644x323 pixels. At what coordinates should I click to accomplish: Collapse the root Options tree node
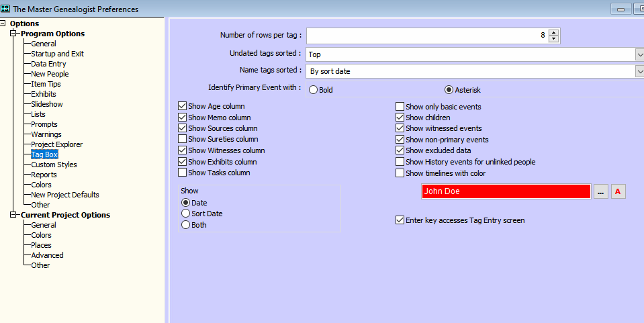coord(4,24)
